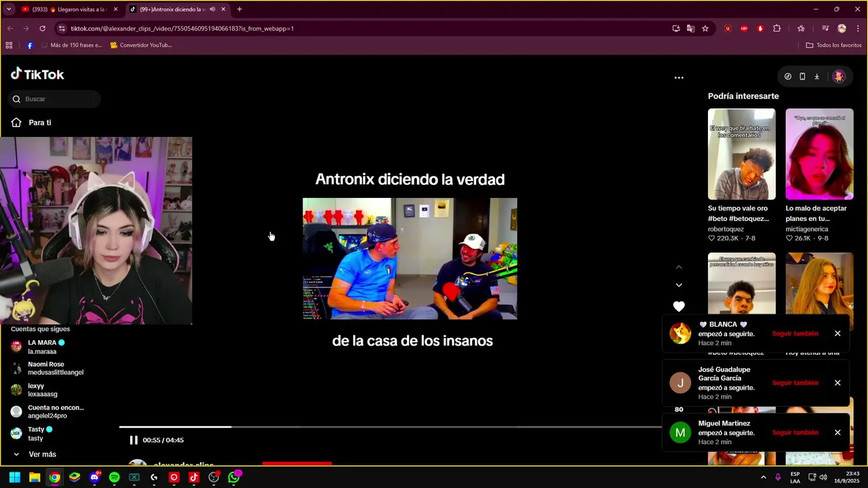Open mictiagenerica suggested video thumbnail
The height and width of the screenshot is (488, 868).
coord(819,154)
